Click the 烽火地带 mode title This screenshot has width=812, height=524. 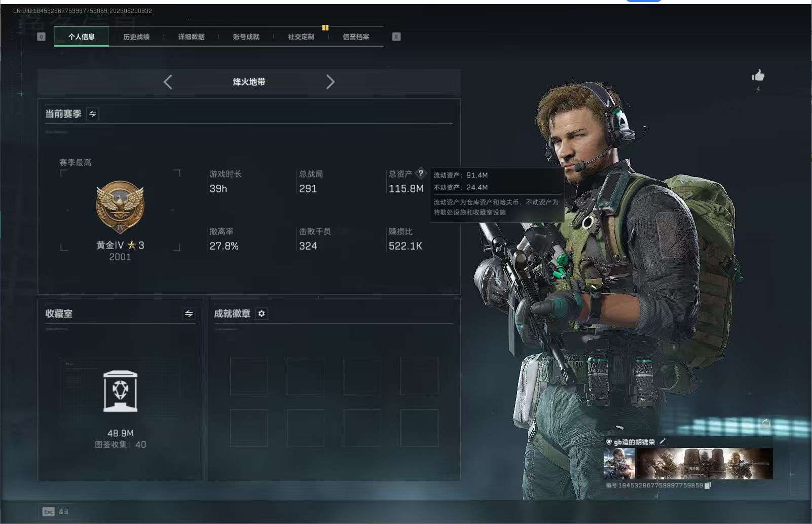(249, 82)
